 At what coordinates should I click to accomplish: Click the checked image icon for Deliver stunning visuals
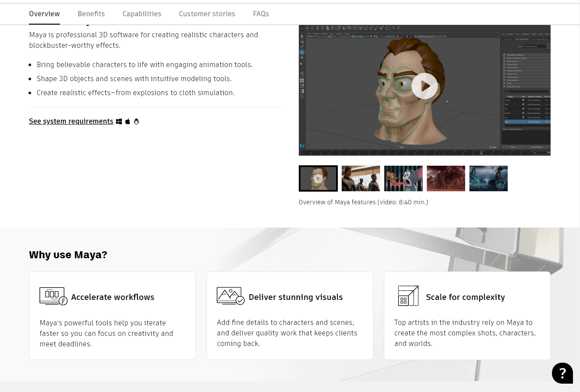click(230, 296)
